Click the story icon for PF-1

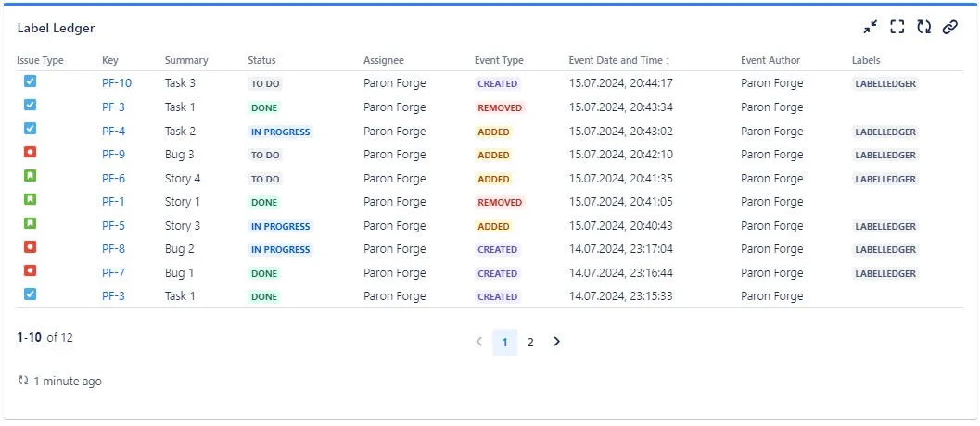30,200
